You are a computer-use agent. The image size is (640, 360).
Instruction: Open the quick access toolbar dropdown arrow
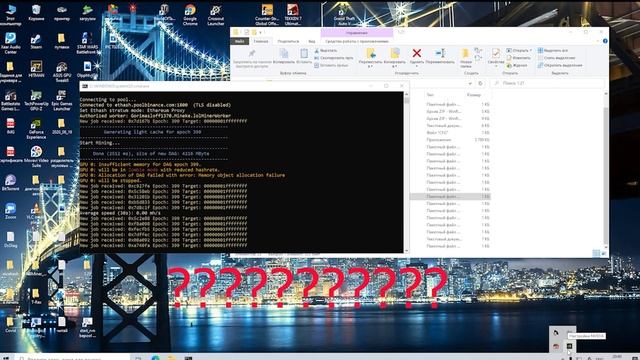pyautogui.click(x=260, y=32)
